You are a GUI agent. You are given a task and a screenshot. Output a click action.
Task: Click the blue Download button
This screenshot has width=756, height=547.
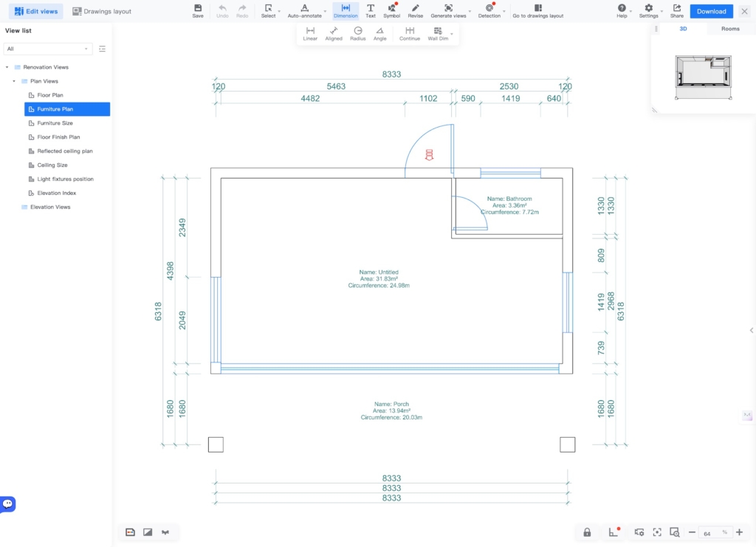(x=711, y=11)
